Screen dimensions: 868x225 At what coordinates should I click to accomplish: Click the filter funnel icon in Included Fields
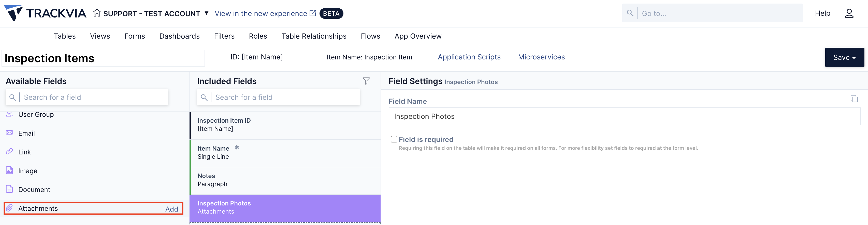(366, 81)
